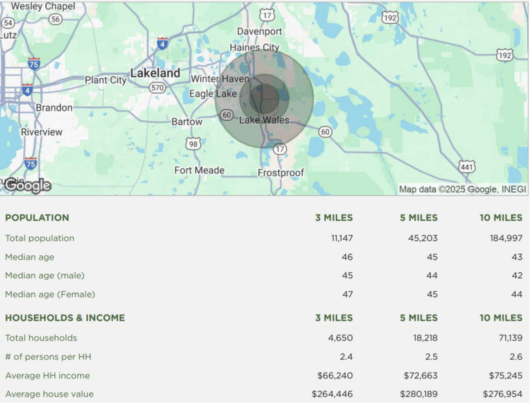Image resolution: width=532 pixels, height=406 pixels.
Task: Click the Eagle Lake map label
Action: [213, 94]
